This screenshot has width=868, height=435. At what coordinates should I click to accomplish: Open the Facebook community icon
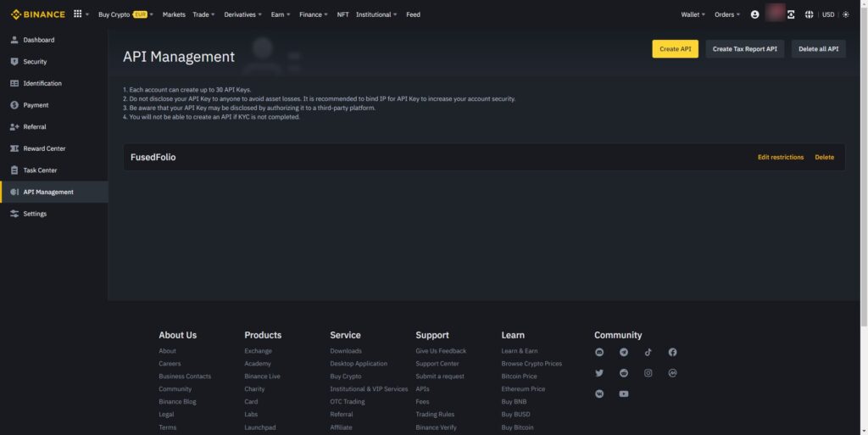point(672,352)
